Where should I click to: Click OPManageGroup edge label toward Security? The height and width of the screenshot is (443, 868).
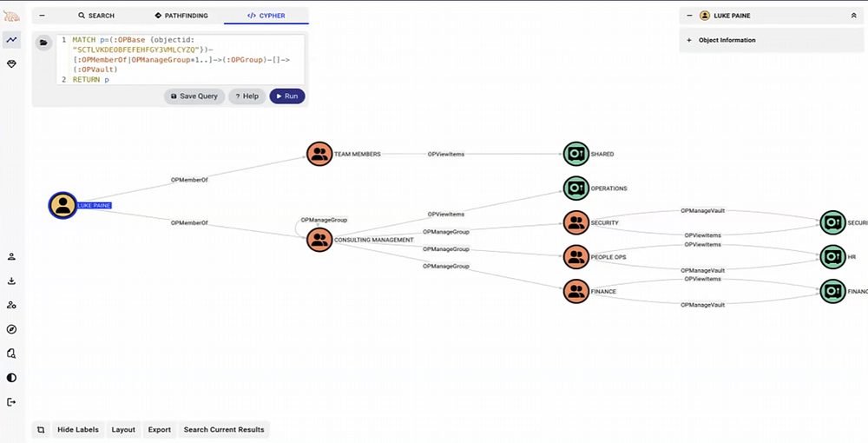[x=445, y=231]
